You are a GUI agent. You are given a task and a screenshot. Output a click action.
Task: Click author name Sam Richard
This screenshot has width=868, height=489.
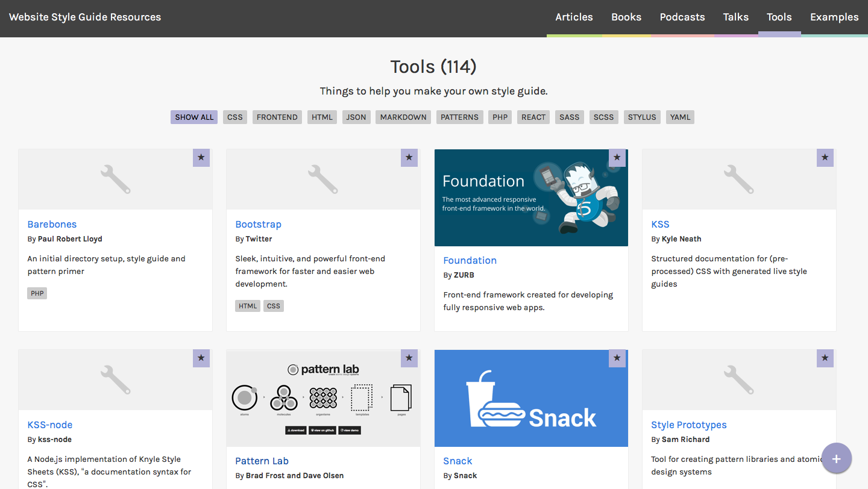(x=686, y=440)
